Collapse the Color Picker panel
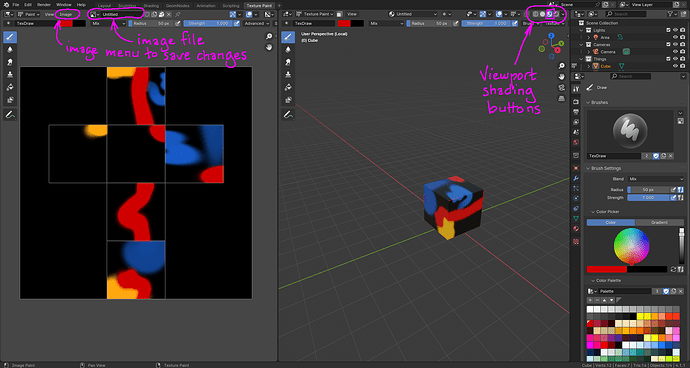 [x=592, y=212]
